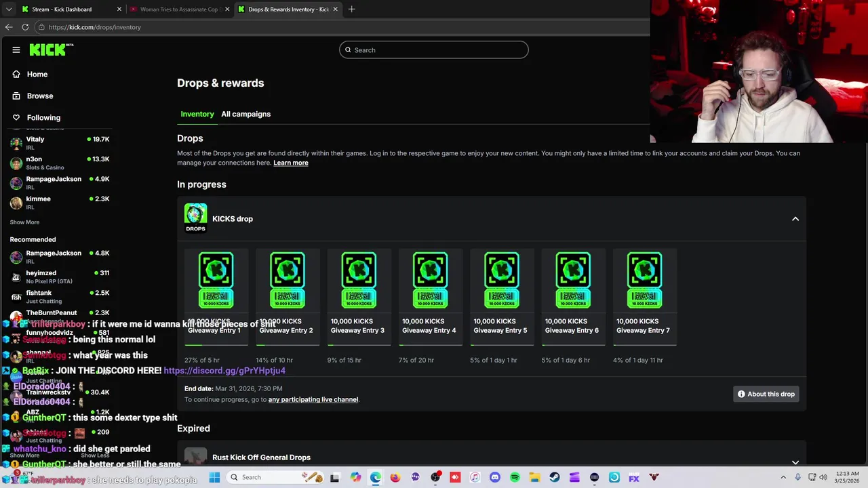
Task: Switch to Inventory tab
Action: [x=197, y=114]
